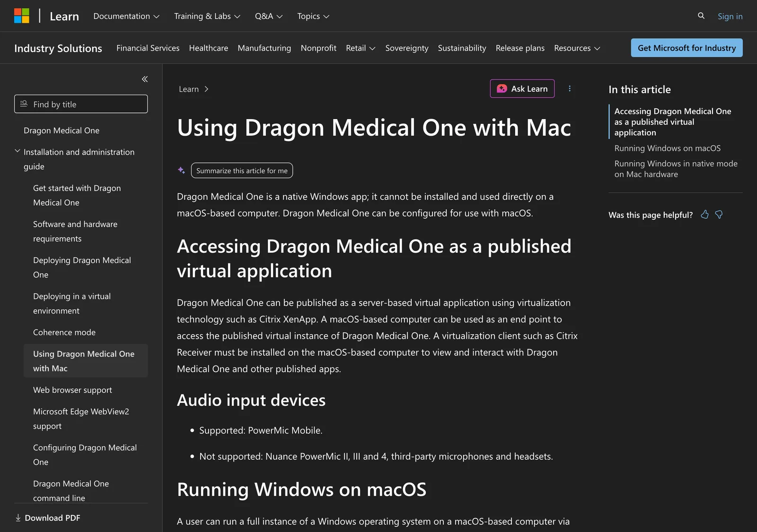The width and height of the screenshot is (757, 532).
Task: Open the Manufacturing nav item
Action: click(x=264, y=48)
